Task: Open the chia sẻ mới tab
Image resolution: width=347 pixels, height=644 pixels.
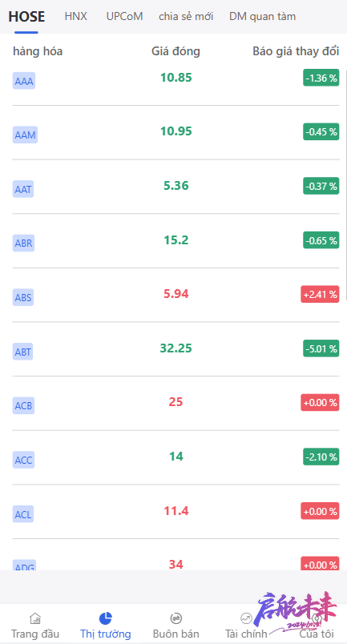Action: tap(186, 17)
